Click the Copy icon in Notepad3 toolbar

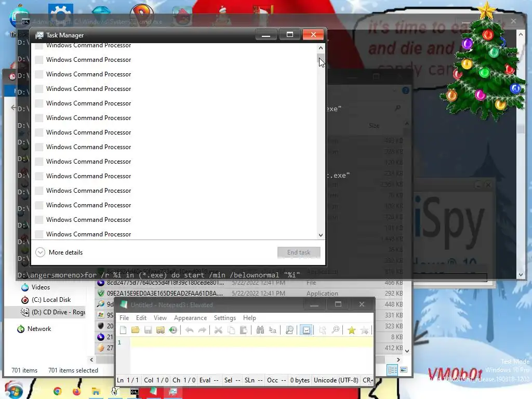pyautogui.click(x=231, y=330)
